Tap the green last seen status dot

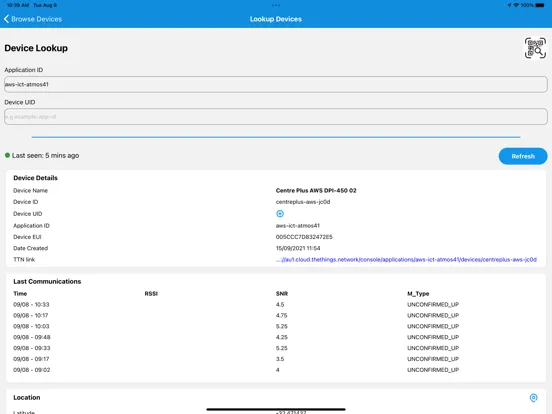click(x=7, y=155)
